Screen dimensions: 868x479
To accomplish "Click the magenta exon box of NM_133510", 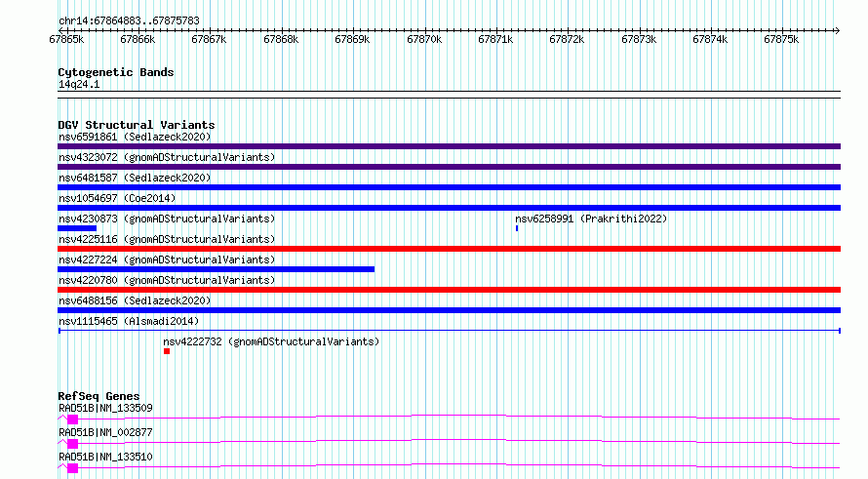I will [72, 468].
